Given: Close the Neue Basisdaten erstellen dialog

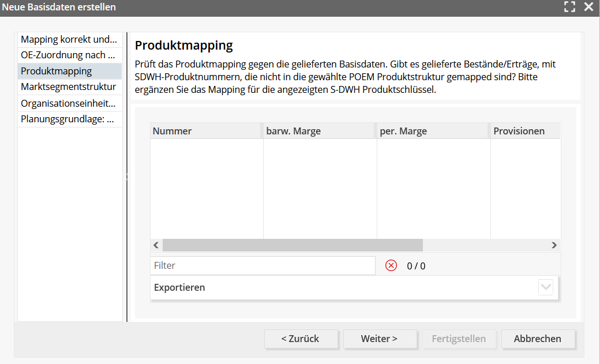Looking at the screenshot, I should [x=588, y=6].
